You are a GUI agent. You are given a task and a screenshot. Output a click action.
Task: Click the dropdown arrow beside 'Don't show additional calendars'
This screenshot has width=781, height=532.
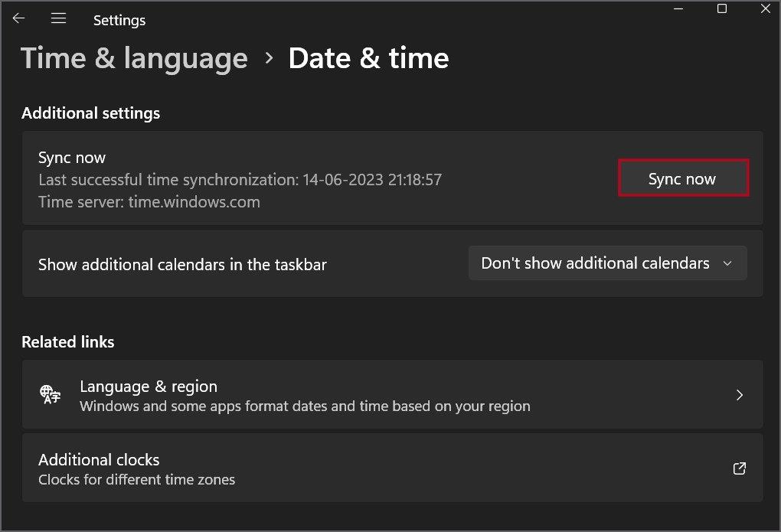[727, 263]
